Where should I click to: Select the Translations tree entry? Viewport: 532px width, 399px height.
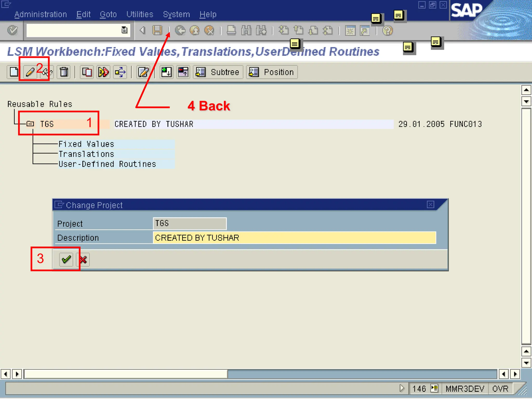(x=87, y=154)
